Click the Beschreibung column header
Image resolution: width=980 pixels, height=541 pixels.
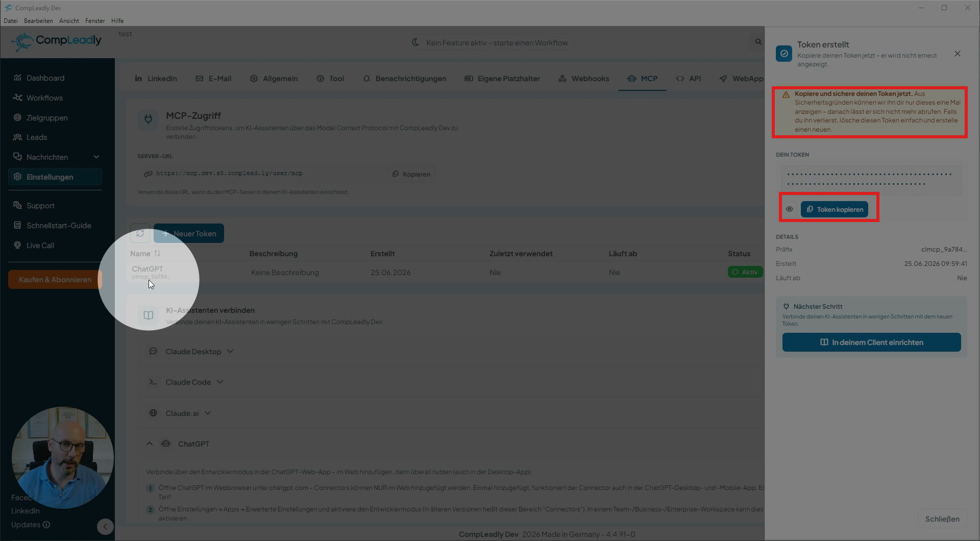pyautogui.click(x=274, y=254)
